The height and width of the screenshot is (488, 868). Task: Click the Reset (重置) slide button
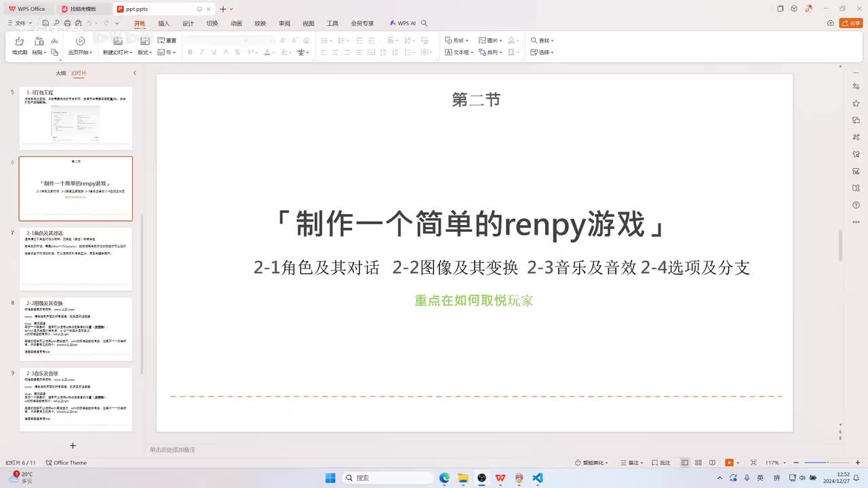tap(167, 41)
